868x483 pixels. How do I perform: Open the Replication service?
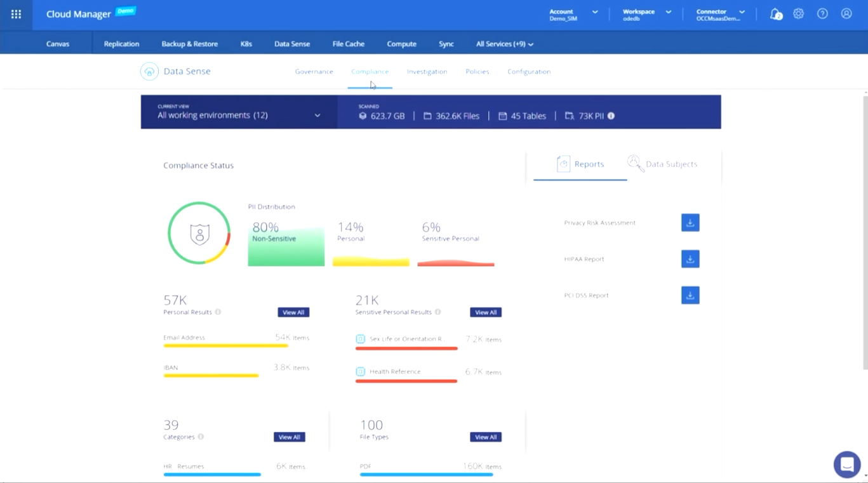(121, 44)
